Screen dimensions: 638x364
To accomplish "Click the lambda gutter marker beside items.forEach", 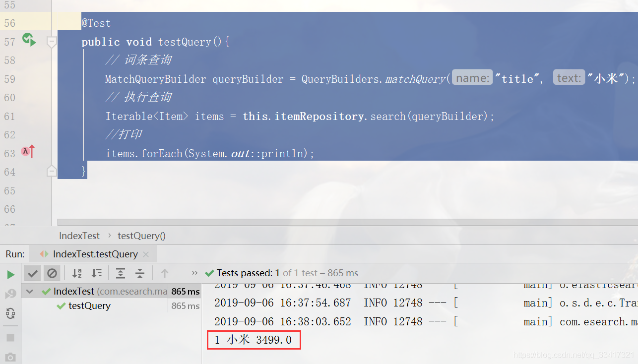I will [x=28, y=151].
